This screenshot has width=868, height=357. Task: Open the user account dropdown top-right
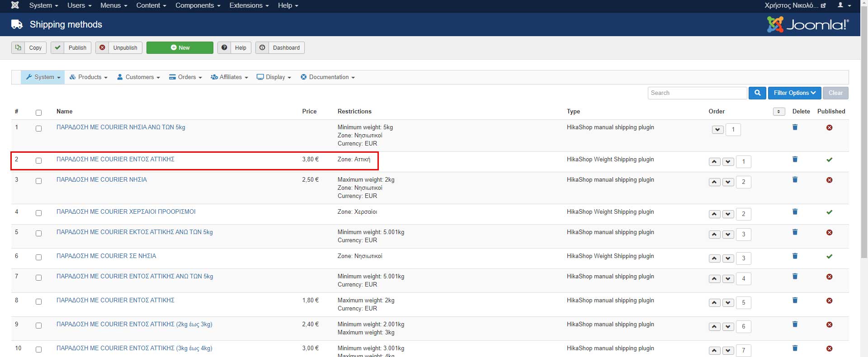click(x=844, y=5)
